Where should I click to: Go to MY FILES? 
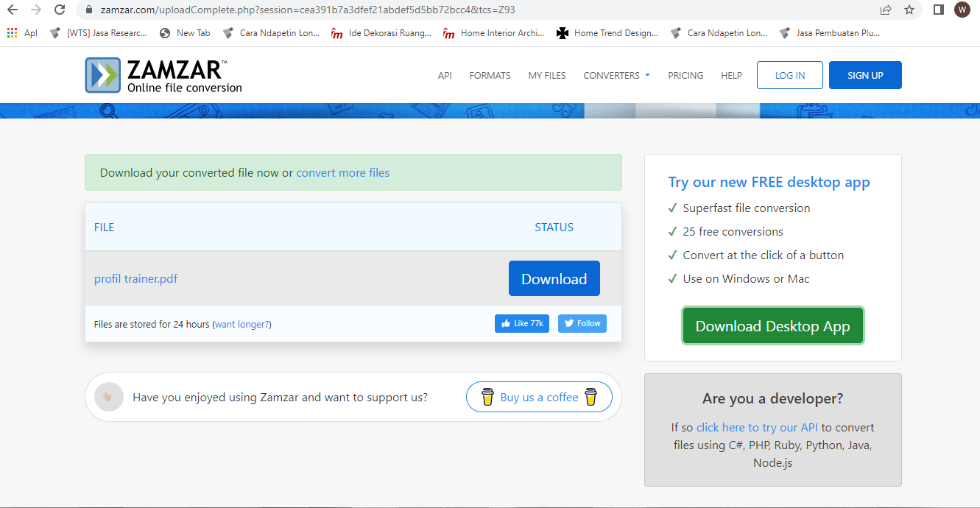(547, 76)
